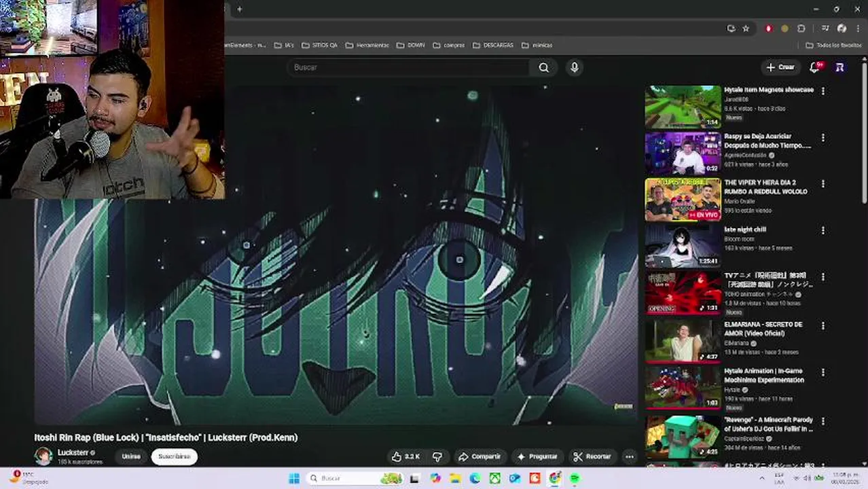Open Microsoft Edge from taskbar
This screenshot has height=489, width=868.
tap(475, 478)
